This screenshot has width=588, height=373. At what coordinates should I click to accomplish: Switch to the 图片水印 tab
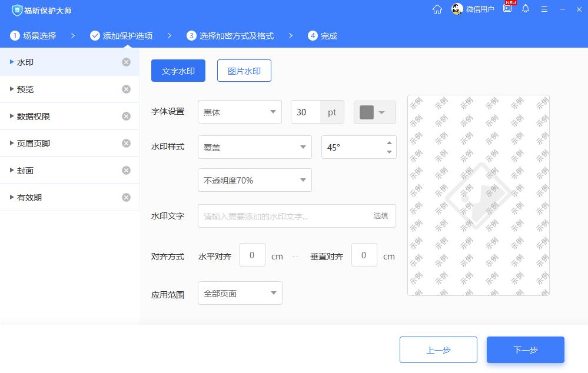click(x=244, y=70)
